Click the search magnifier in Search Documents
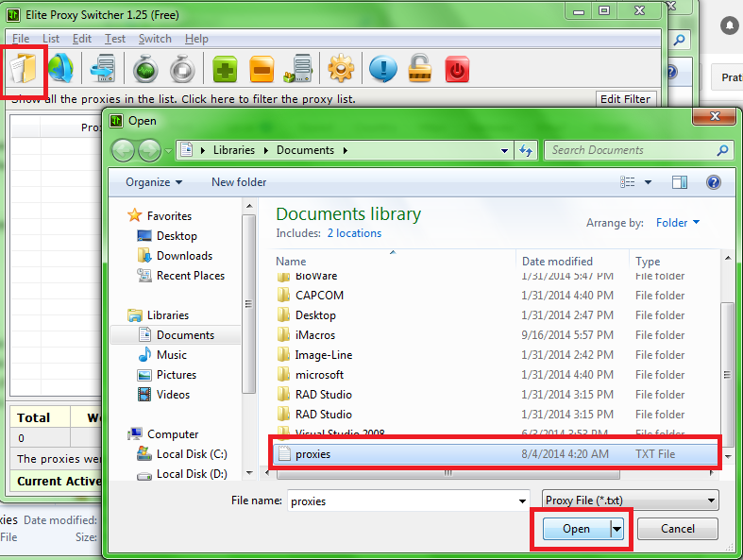743x560 pixels. [x=722, y=150]
